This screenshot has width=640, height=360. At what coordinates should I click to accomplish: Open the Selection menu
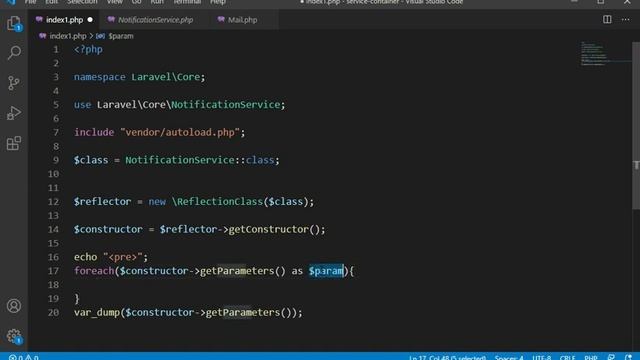click(82, 2)
